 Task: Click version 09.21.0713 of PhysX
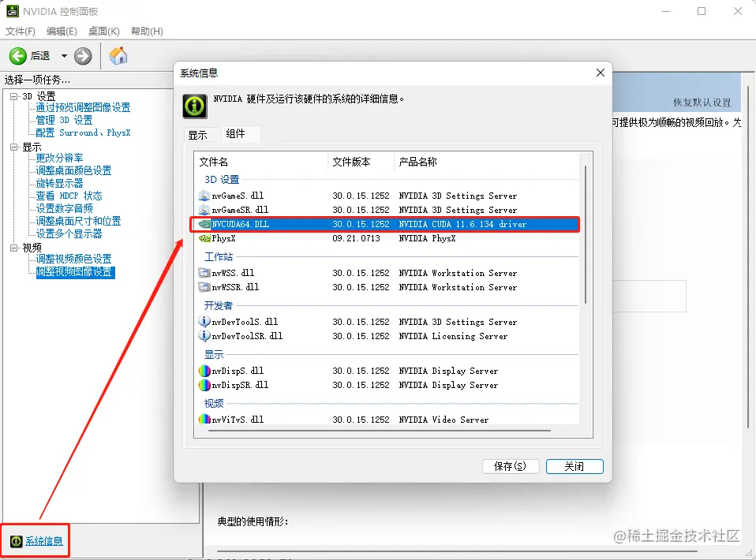click(357, 238)
